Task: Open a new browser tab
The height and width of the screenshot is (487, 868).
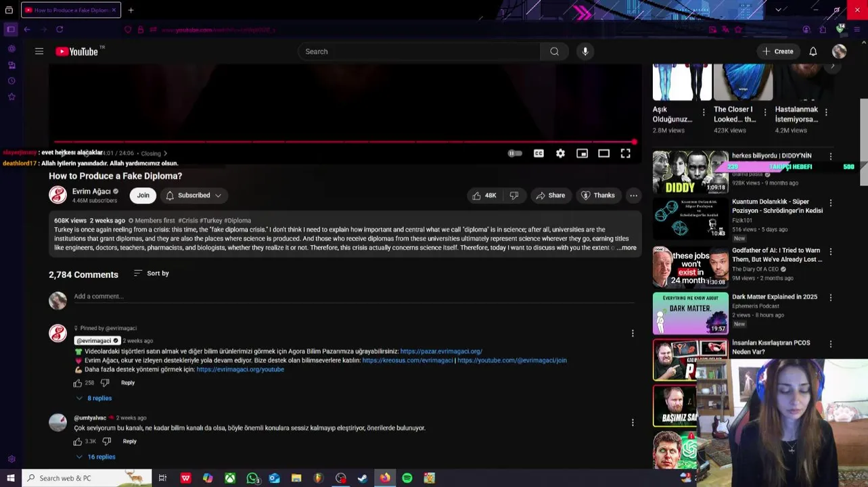Action: pos(131,10)
